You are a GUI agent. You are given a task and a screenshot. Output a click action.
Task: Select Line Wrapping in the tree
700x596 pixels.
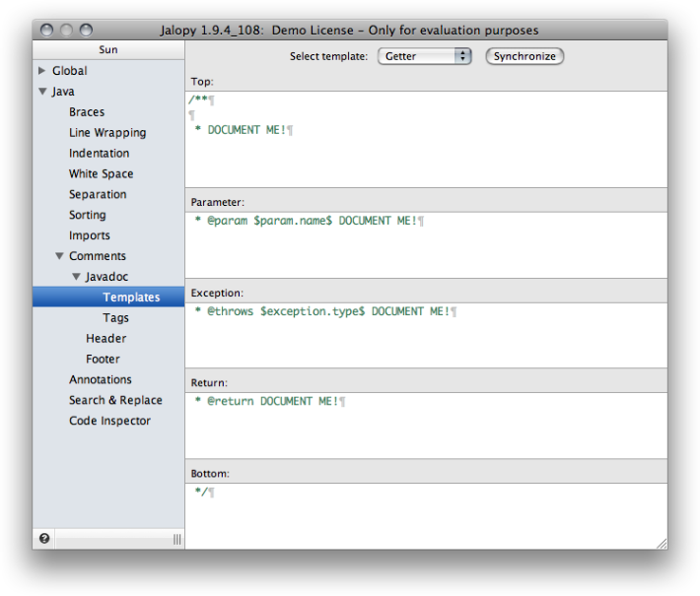point(107,132)
